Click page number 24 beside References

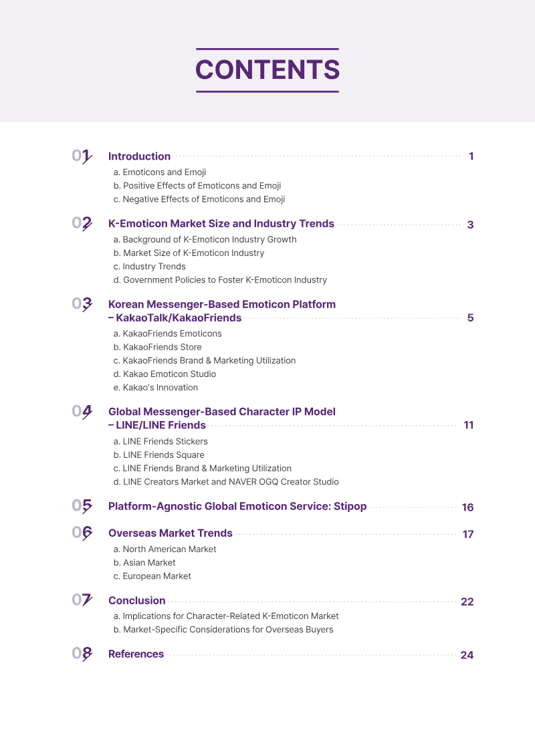(x=467, y=655)
